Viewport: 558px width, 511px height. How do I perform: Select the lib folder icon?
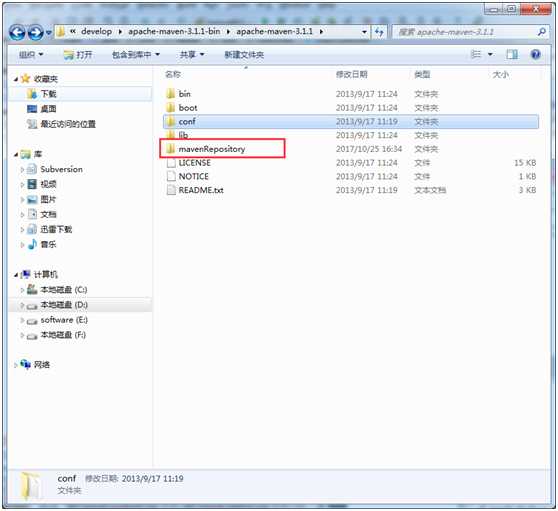[x=171, y=135]
